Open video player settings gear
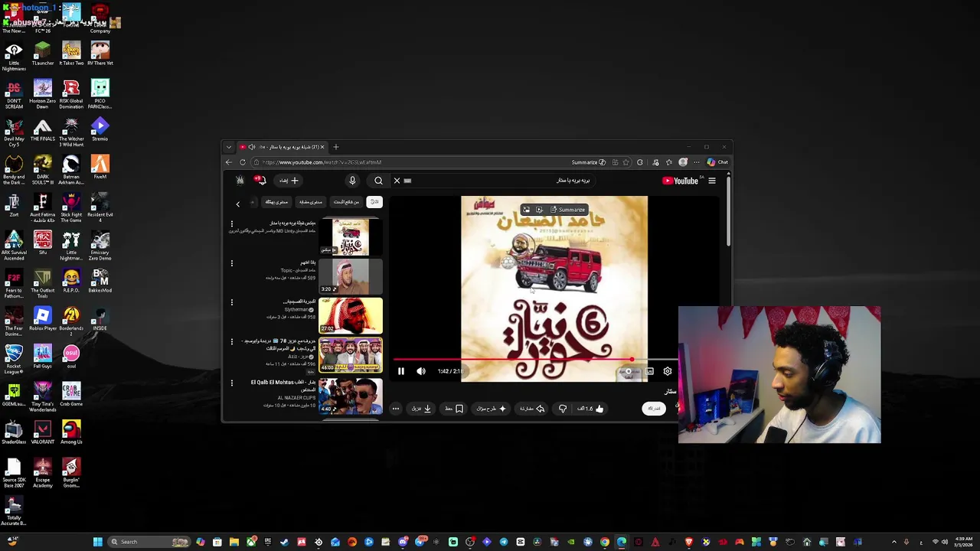980x551 pixels. click(x=668, y=371)
